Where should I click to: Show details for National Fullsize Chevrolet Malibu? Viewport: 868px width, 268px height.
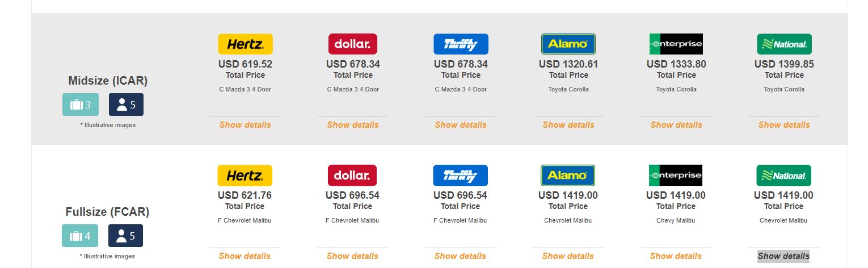pos(783,256)
